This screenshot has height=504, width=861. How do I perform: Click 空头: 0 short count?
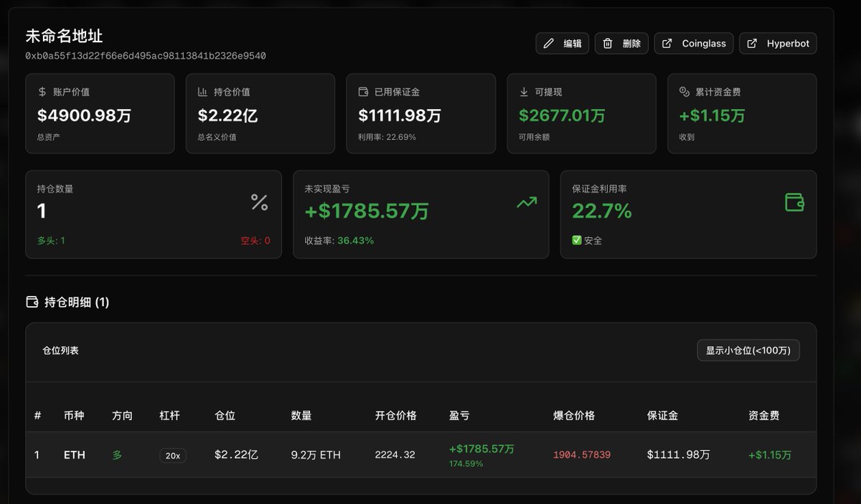coord(255,241)
